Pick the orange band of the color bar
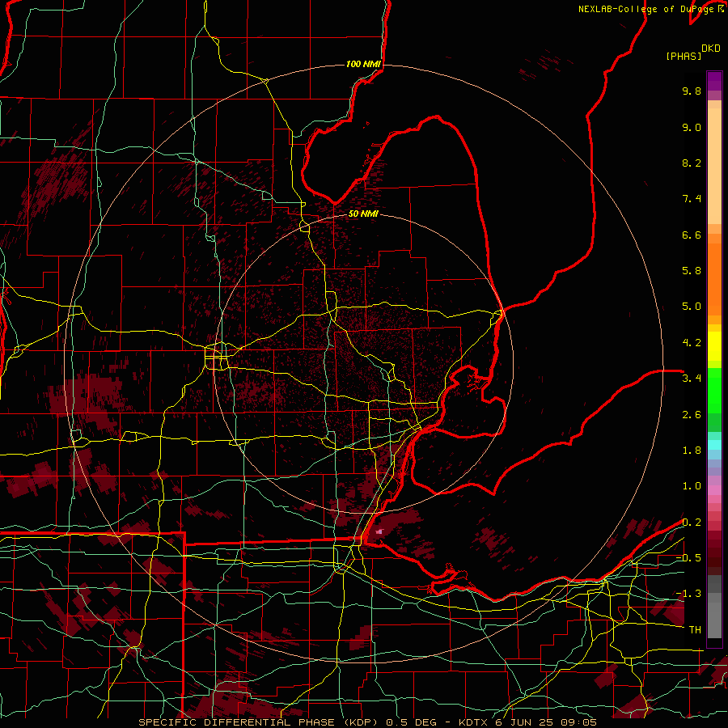728x728 pixels. pos(714,278)
